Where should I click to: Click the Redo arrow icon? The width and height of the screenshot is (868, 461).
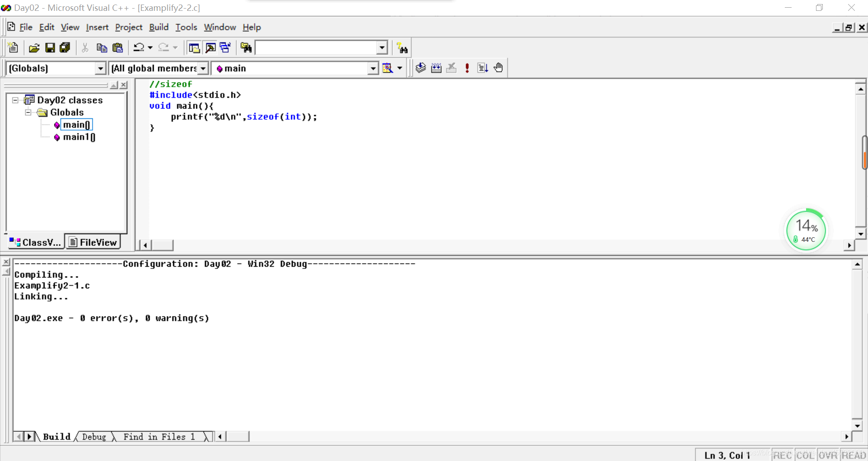click(x=164, y=47)
